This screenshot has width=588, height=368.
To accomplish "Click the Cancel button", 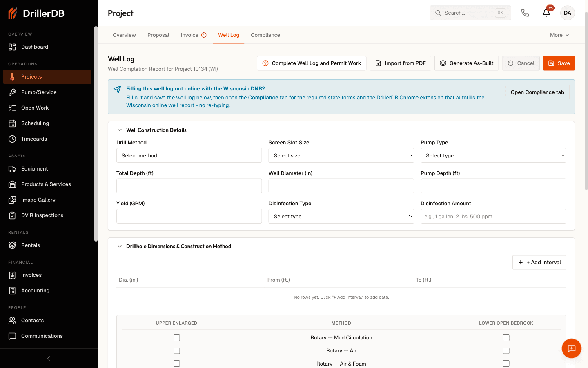I will click(521, 63).
